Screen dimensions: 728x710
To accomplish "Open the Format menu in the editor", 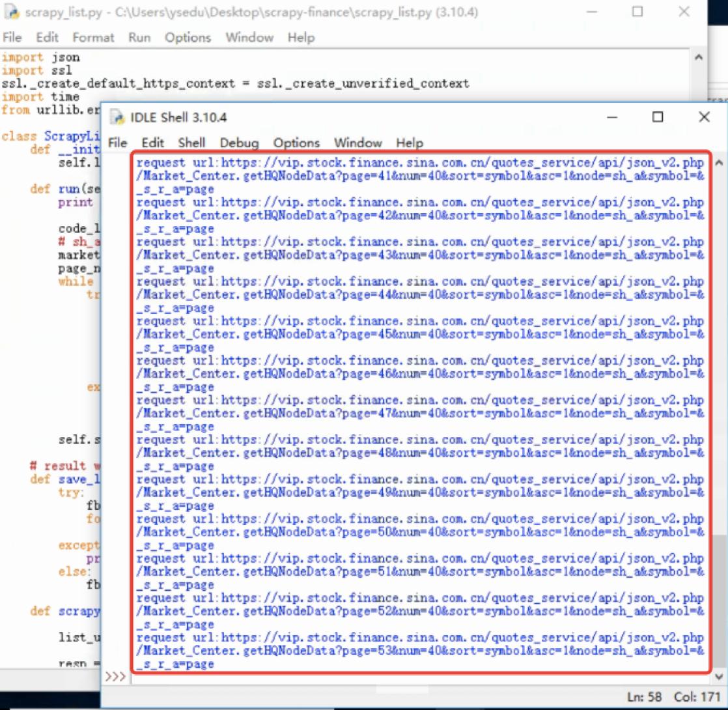I will [x=92, y=38].
